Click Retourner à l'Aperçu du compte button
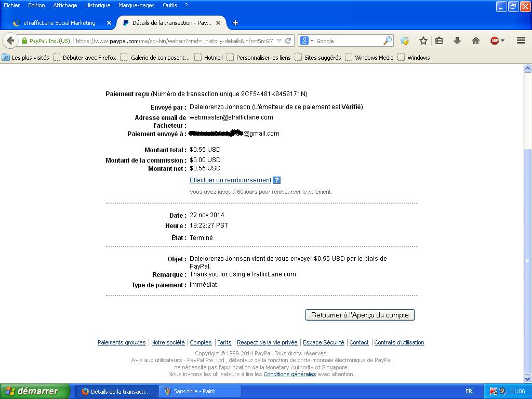Image resolution: width=532 pixels, height=399 pixels. (x=360, y=315)
